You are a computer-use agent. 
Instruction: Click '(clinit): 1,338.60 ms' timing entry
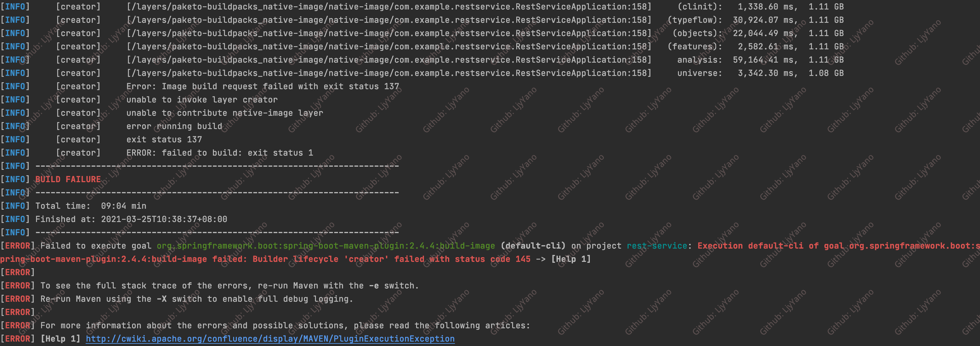(738, 6)
